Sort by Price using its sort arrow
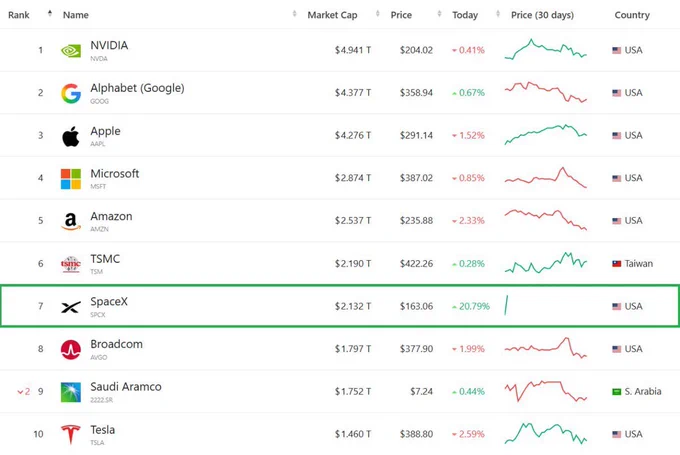 coord(439,13)
